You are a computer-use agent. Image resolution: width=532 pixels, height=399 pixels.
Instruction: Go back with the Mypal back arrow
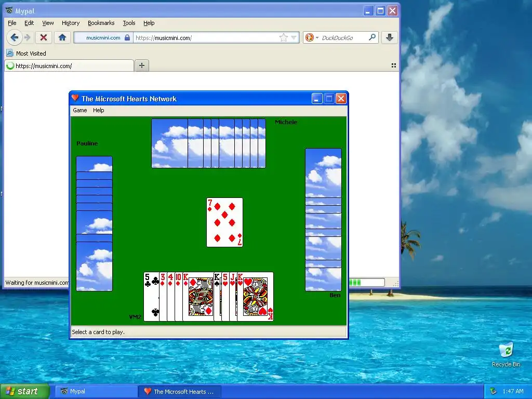(x=14, y=37)
